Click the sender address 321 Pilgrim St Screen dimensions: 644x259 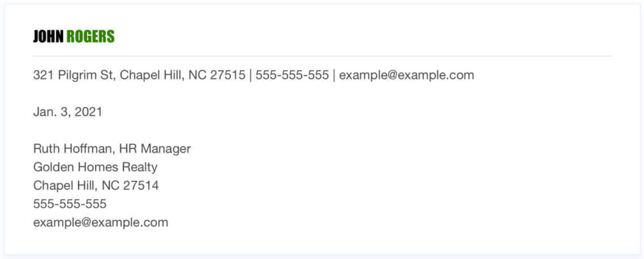(74, 75)
